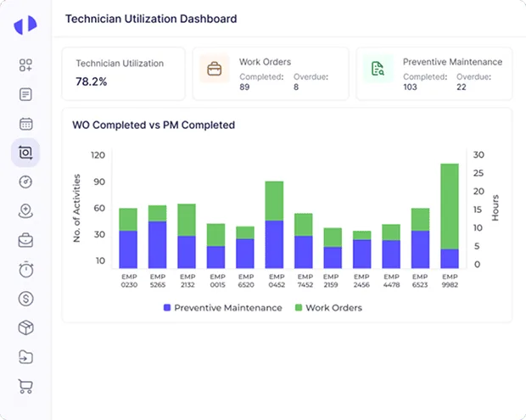526x420 pixels.
Task: Click the Preventive Maintenance legend label
Action: [x=228, y=308]
